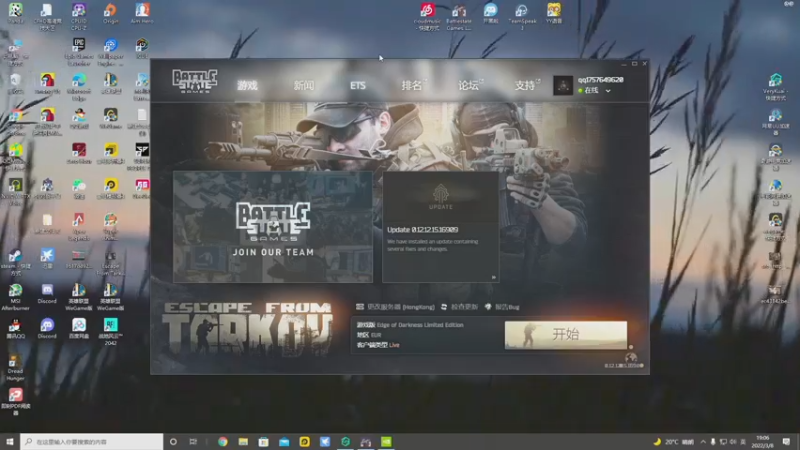The height and width of the screenshot is (450, 800).
Task: Open the 排名 rankings tab
Action: (x=413, y=85)
